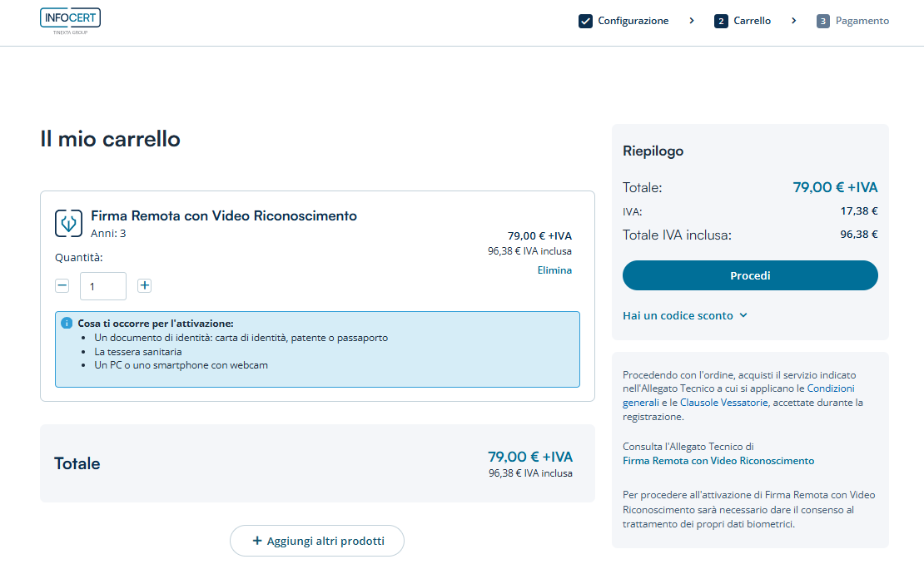Open Firma Remota con Video Riconoscimento technical attachment link

coord(718,460)
